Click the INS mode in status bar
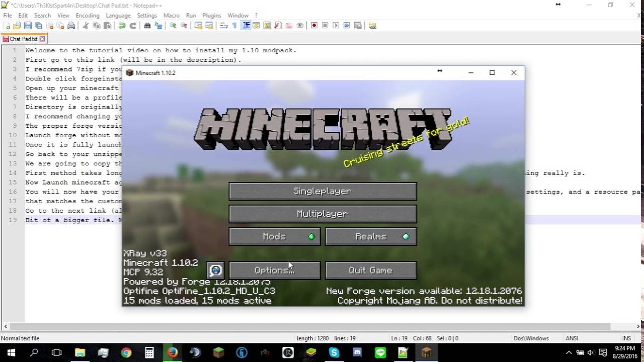 [x=626, y=338]
